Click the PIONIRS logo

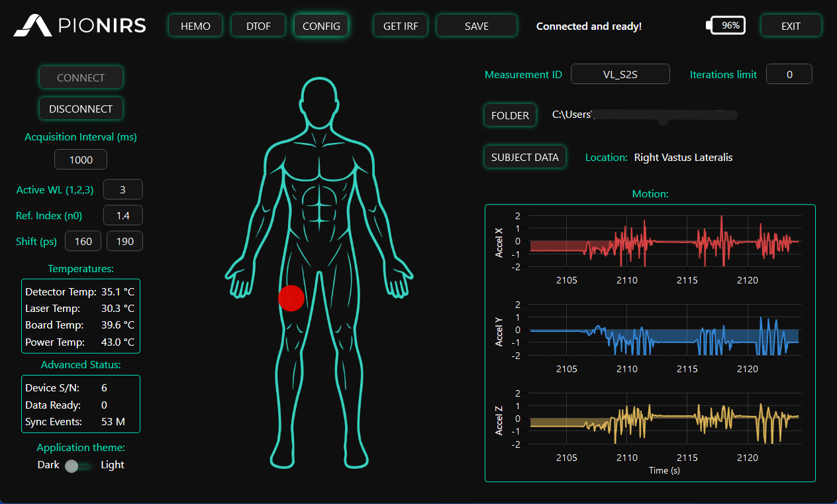point(80,26)
